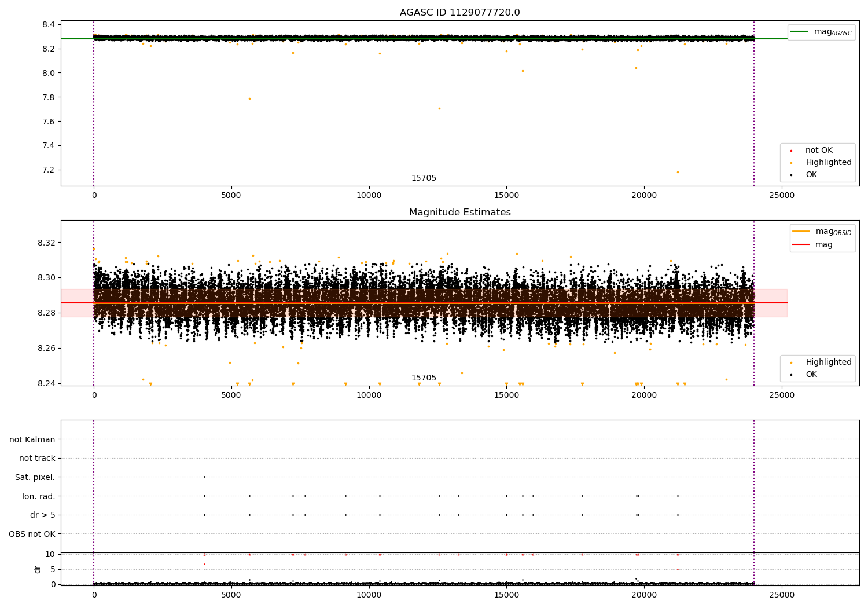This screenshot has height=608, width=868.
Task: Click the 10000 x-tick under Magnitude Estimates plot
Action: click(369, 395)
